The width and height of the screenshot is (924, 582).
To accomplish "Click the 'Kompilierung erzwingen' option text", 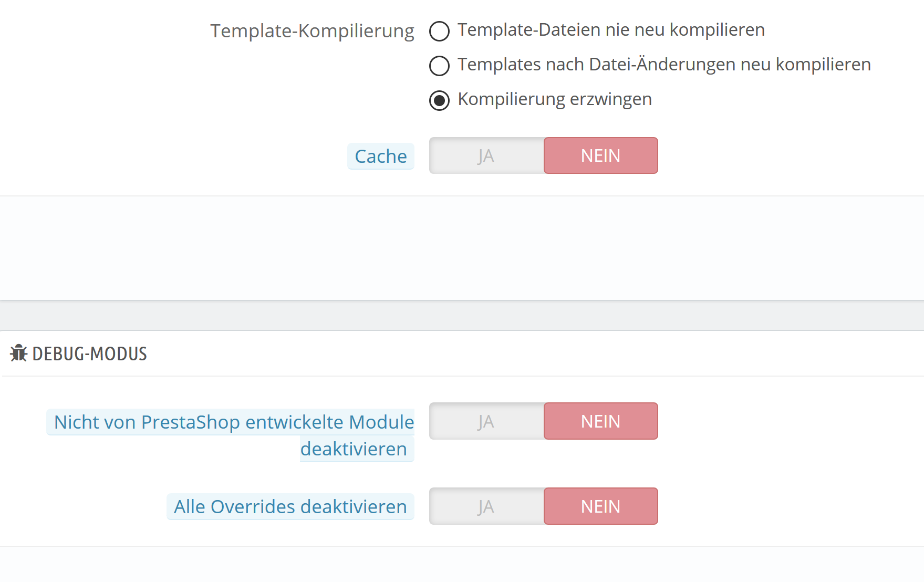I will click(x=554, y=99).
